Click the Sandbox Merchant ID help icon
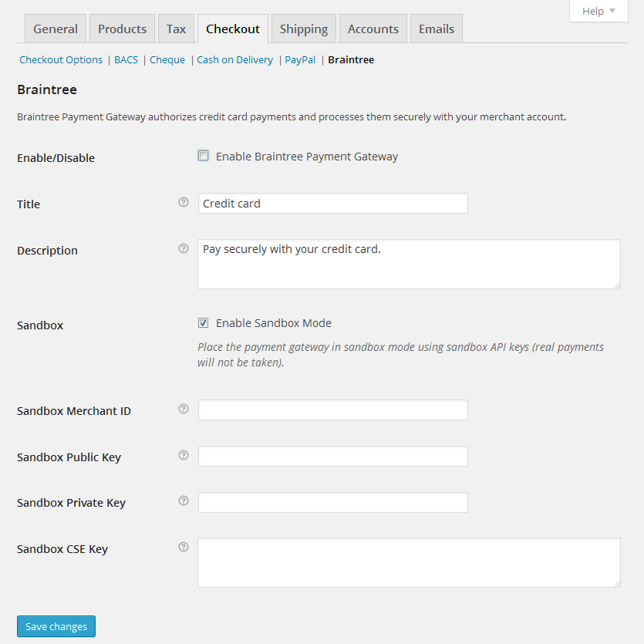The image size is (644, 644). tap(184, 409)
